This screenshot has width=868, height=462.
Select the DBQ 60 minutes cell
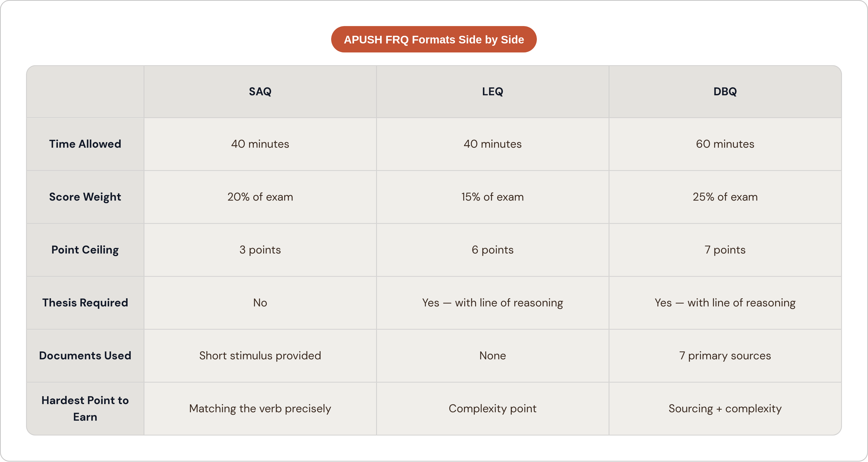(x=725, y=144)
